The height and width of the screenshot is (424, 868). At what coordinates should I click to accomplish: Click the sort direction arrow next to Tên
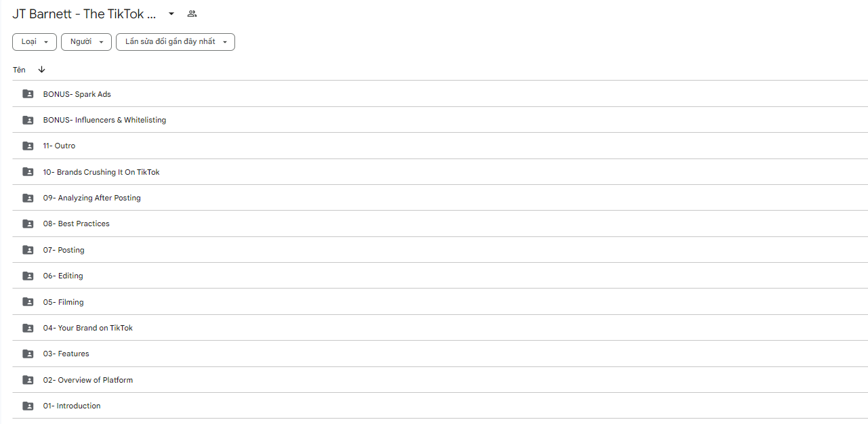42,70
